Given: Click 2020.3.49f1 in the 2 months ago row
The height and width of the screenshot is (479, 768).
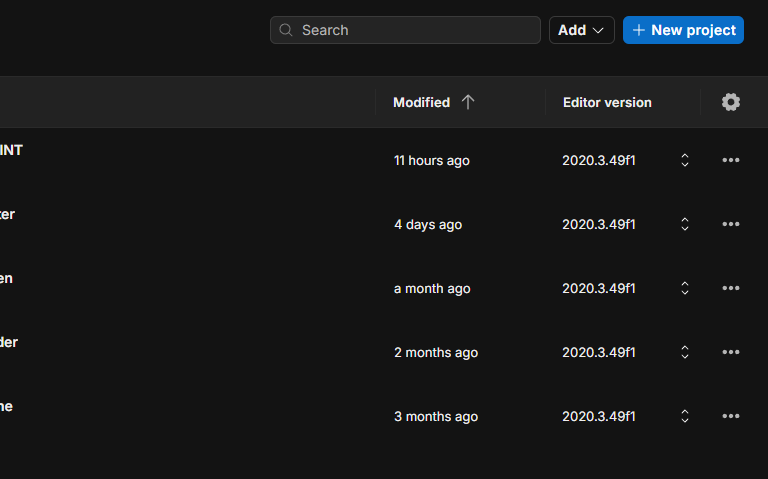Looking at the screenshot, I should click(x=599, y=353).
